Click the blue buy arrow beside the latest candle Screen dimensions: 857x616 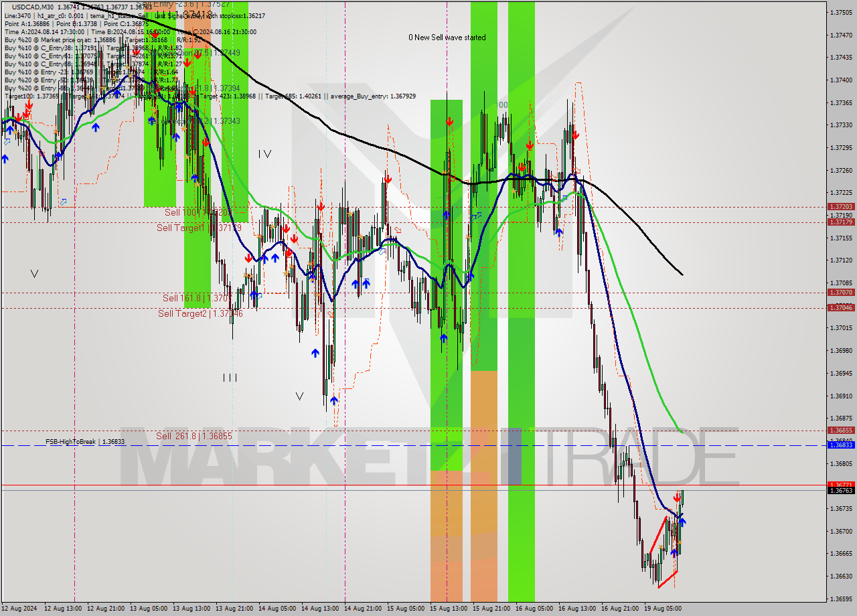(x=682, y=522)
